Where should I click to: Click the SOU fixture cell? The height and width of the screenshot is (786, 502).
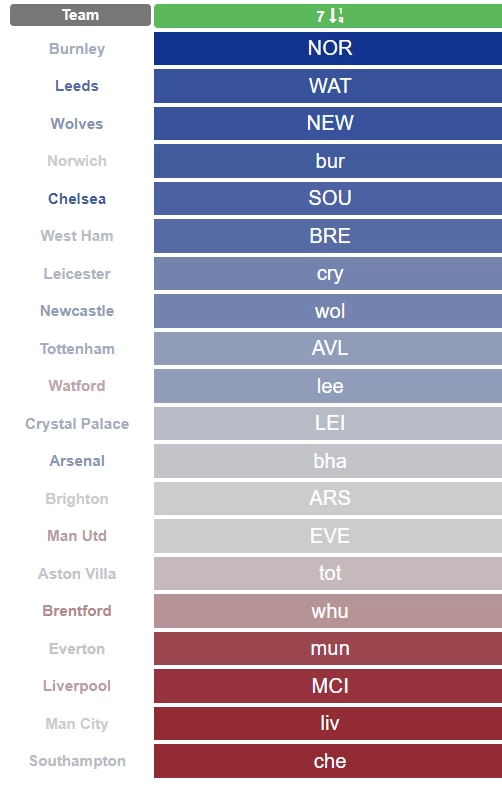click(328, 199)
